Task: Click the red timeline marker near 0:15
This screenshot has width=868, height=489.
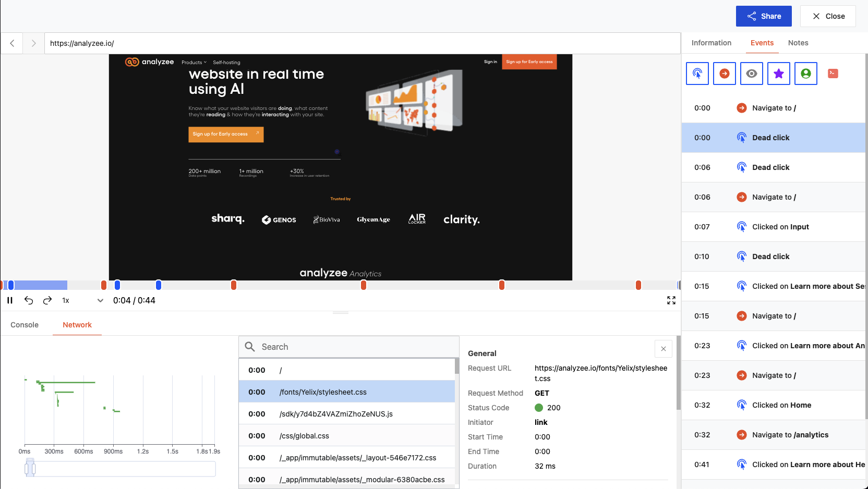Action: 234,285
